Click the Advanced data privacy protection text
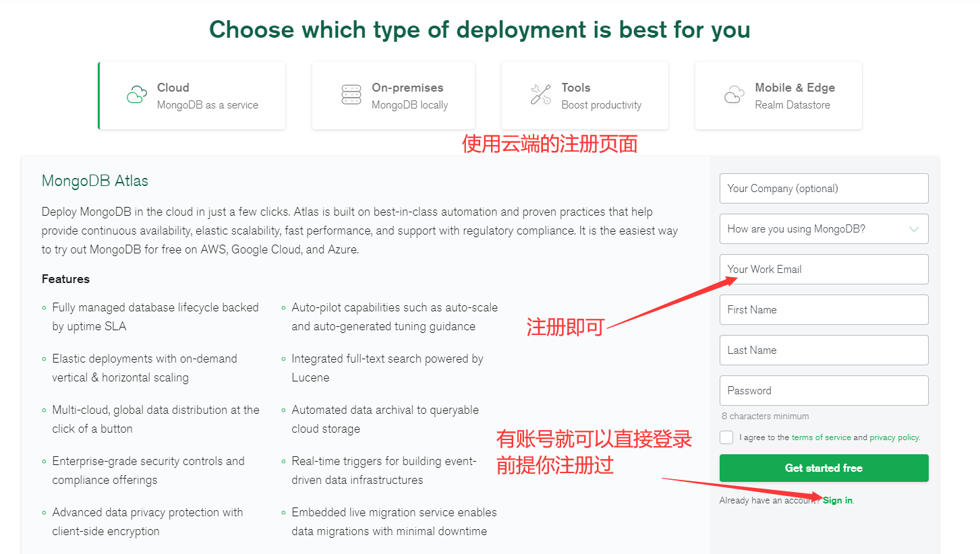The image size is (980, 554). point(147,522)
